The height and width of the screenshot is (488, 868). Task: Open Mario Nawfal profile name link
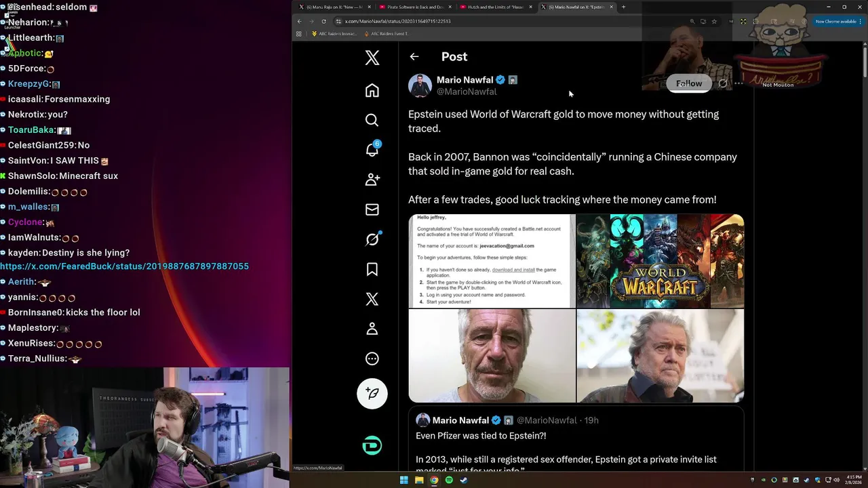point(465,80)
